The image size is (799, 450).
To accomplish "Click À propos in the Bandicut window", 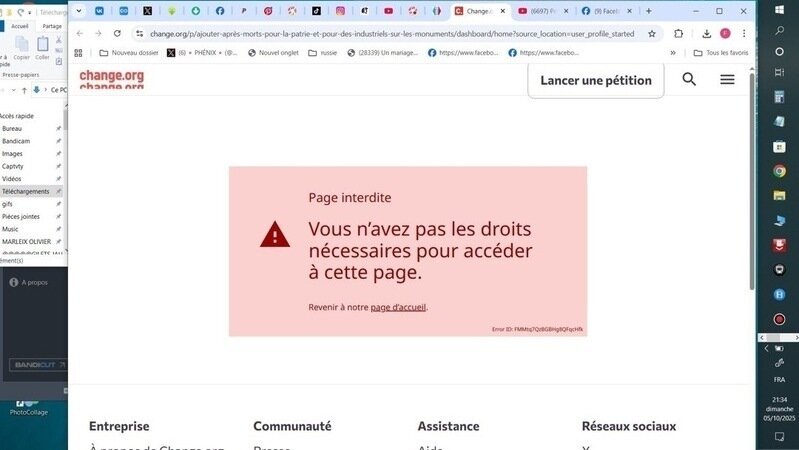I will [29, 282].
